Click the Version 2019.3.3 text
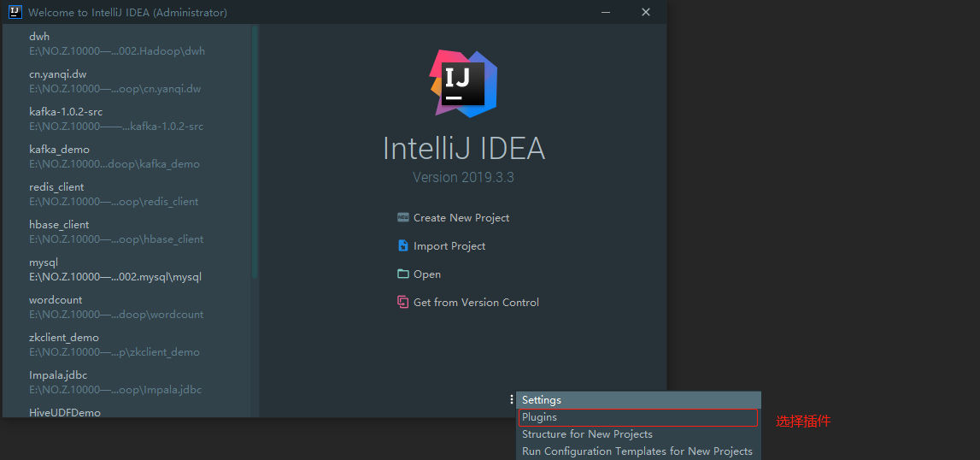 (x=463, y=177)
